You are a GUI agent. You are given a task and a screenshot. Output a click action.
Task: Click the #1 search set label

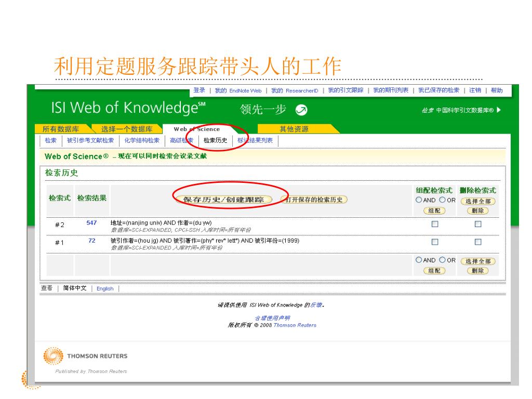(x=59, y=243)
